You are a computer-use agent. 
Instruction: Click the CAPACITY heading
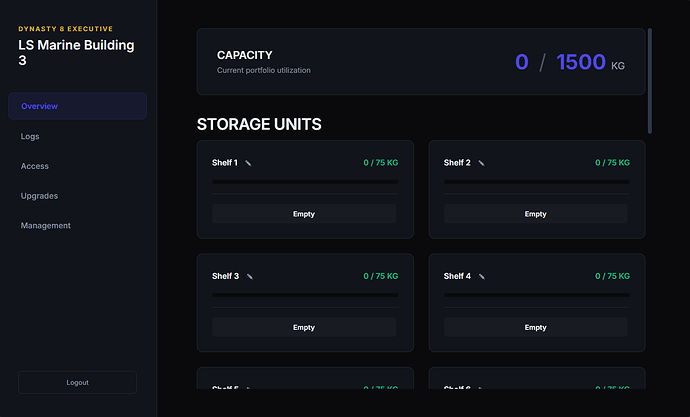pos(245,55)
